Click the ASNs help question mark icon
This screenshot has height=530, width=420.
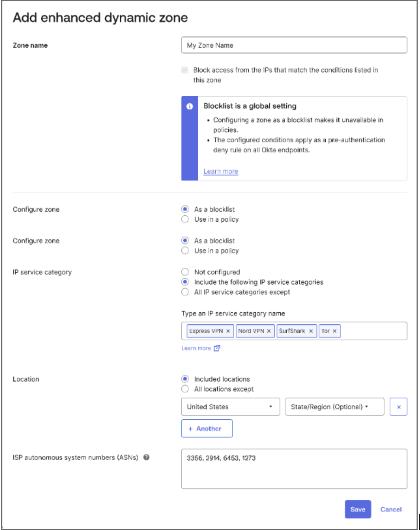146,457
